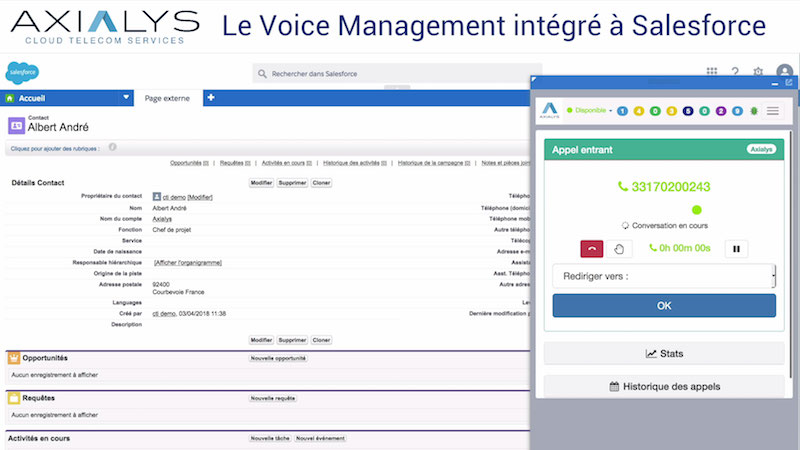Click in the Rechercher dans Salesforce field

coord(397,73)
